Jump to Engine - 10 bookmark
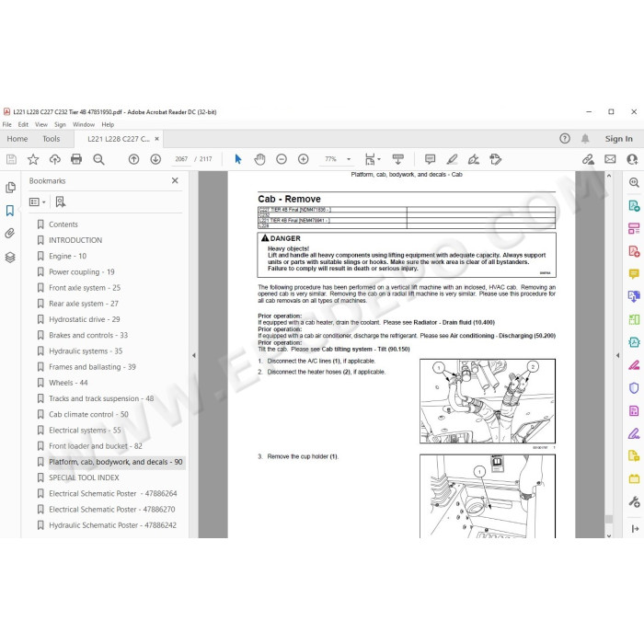 [67, 256]
